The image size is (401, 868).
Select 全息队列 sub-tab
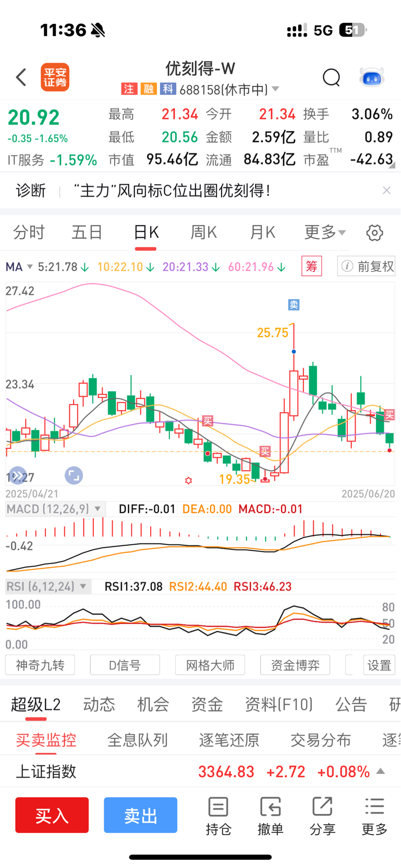point(138,740)
